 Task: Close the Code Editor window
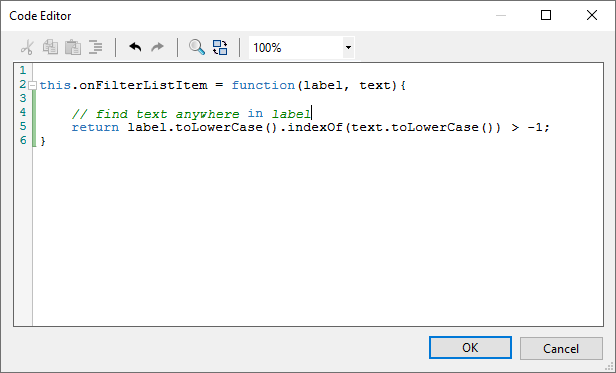(592, 15)
